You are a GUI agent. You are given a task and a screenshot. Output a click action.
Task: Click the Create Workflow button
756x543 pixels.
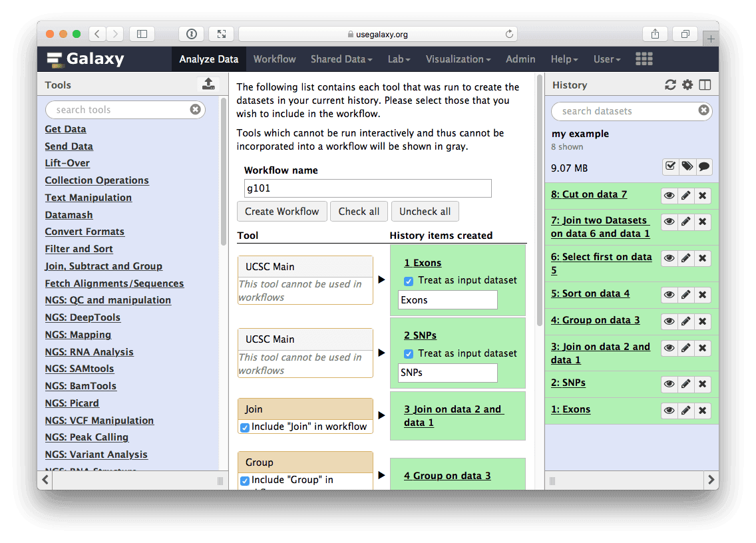282,211
